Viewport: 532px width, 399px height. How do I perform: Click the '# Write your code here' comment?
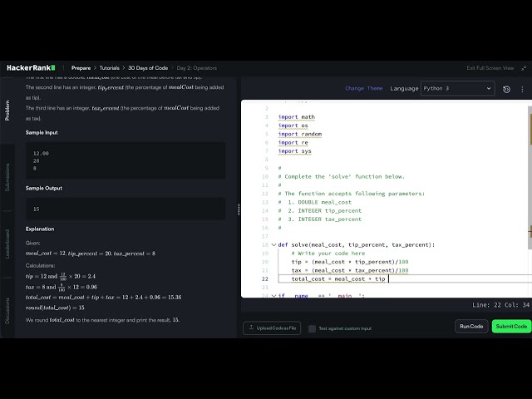click(328, 254)
